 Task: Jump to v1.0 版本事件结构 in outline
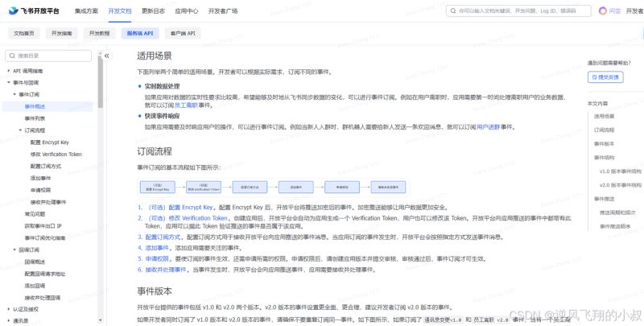[620, 171]
